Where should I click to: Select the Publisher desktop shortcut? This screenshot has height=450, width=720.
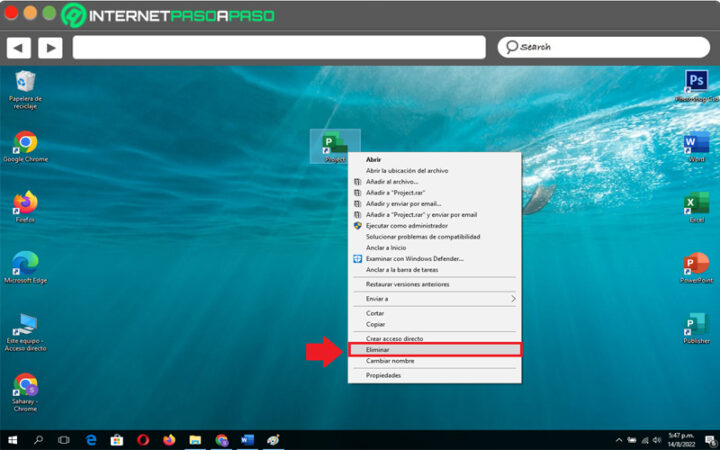(697, 328)
